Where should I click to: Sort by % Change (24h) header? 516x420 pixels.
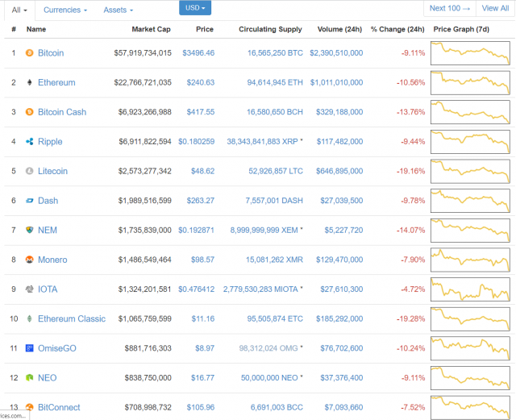[397, 29]
